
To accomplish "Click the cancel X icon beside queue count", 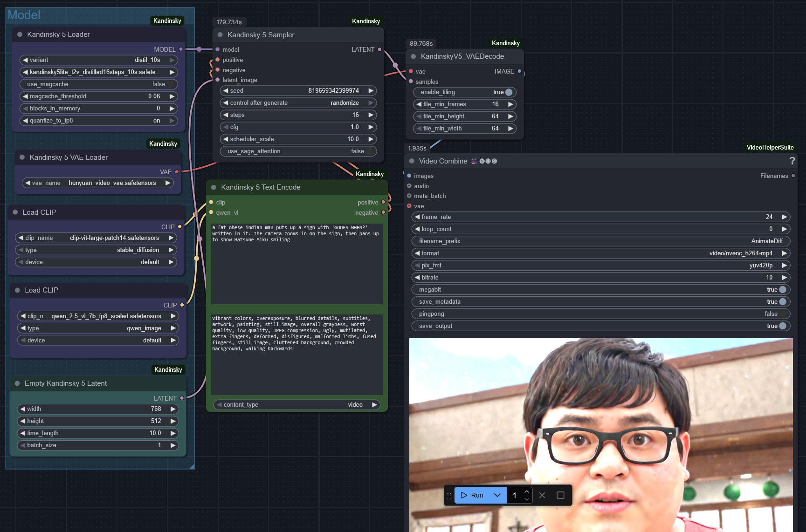I will (x=542, y=495).
